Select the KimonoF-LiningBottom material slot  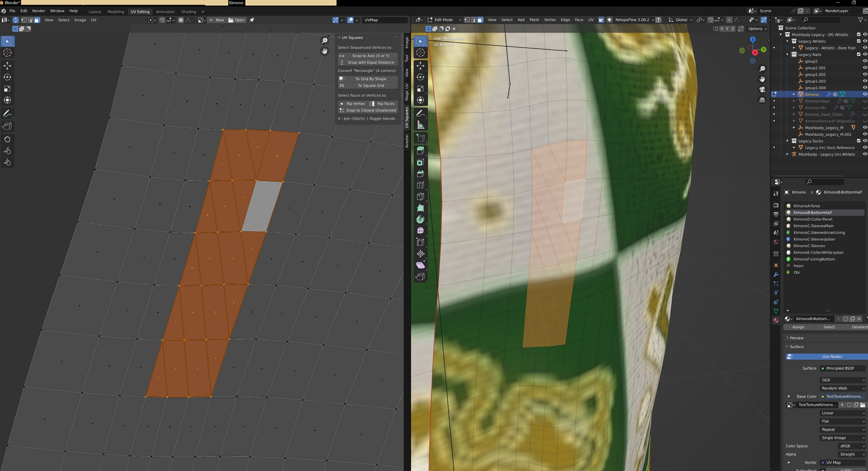(x=814, y=259)
